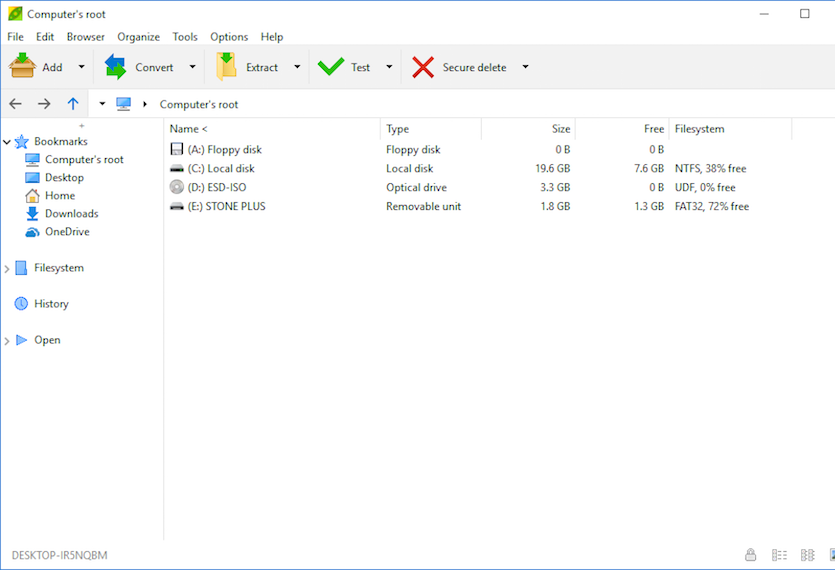Select the (A:) Floppy disk drive
The height and width of the screenshot is (570, 835).
[216, 150]
